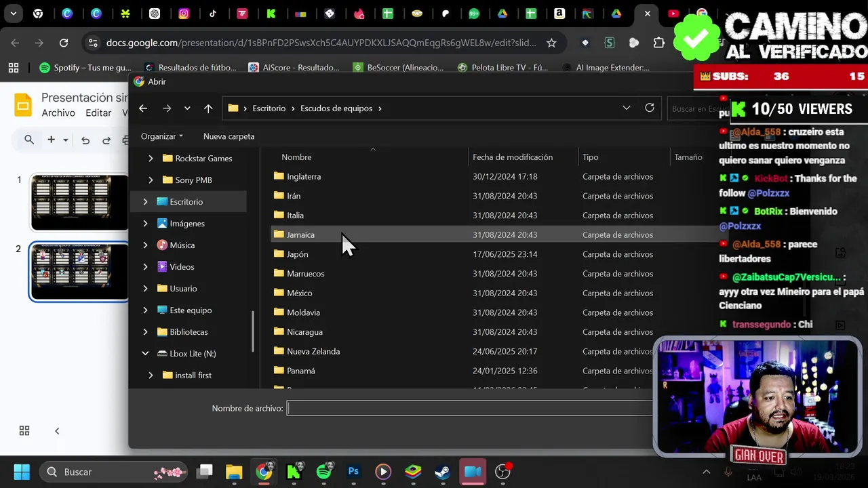Image resolution: width=868 pixels, height=488 pixels.
Task: Open the Organizar dropdown menu
Action: coord(162,136)
